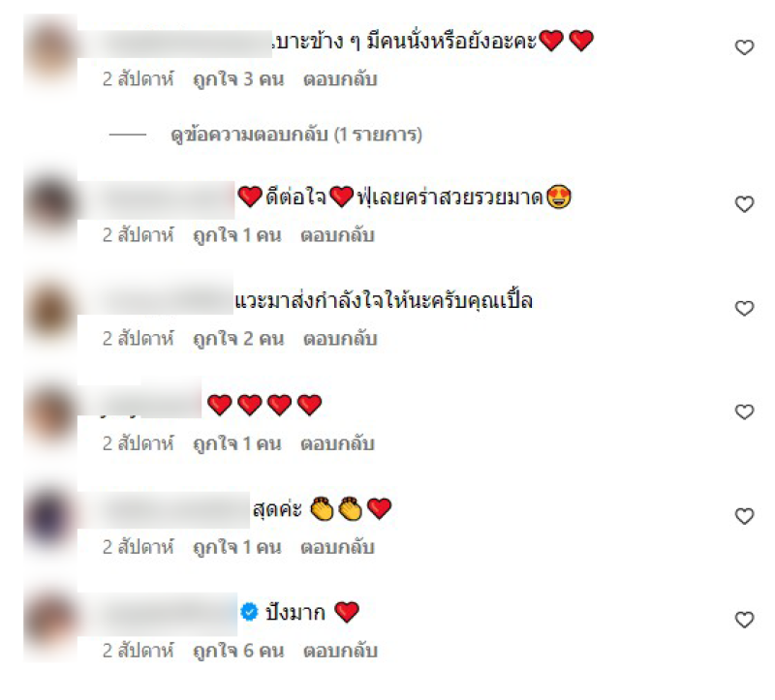Screen dimensions: 775x700
Task: Click the blue verified badge icon
Action: coord(249,612)
